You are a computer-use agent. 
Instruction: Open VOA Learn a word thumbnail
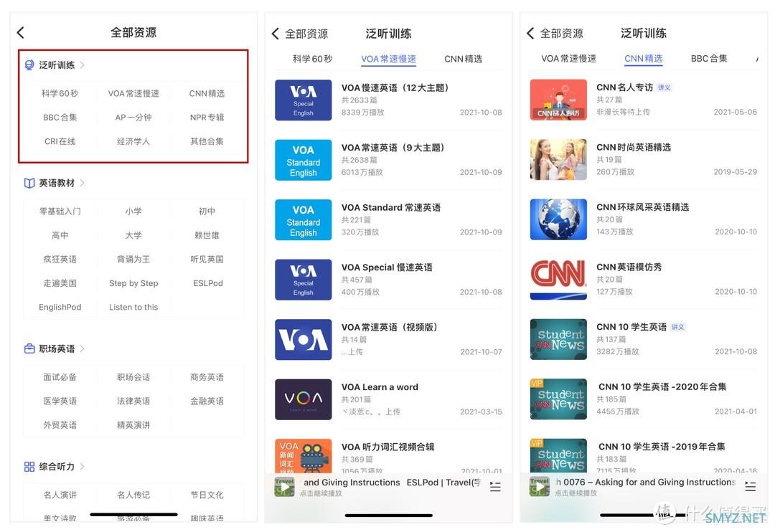[304, 399]
